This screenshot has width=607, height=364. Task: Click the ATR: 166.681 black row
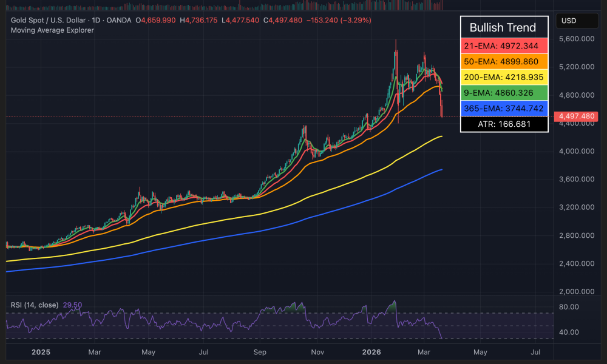pyautogui.click(x=503, y=124)
